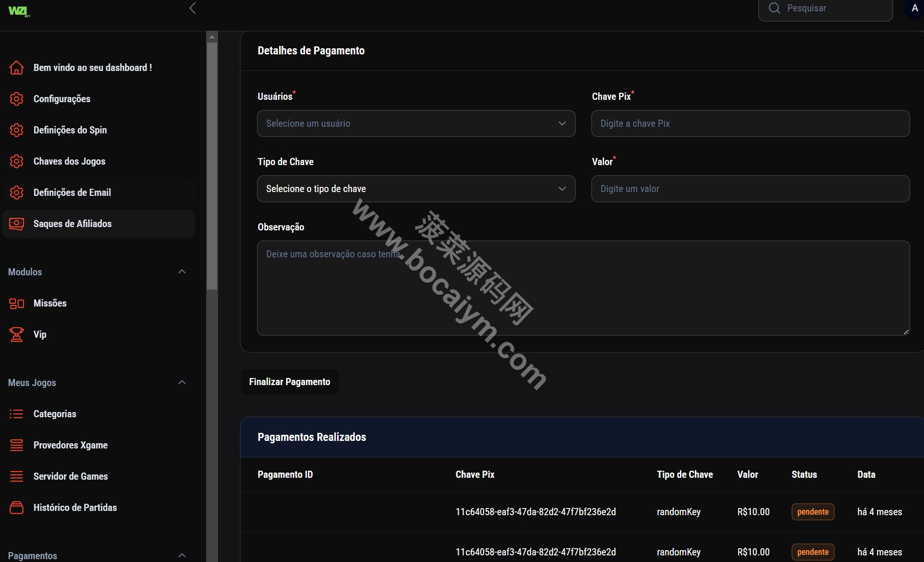The height and width of the screenshot is (562, 924).
Task: Click the Pagamento ID column header
Action: click(285, 474)
